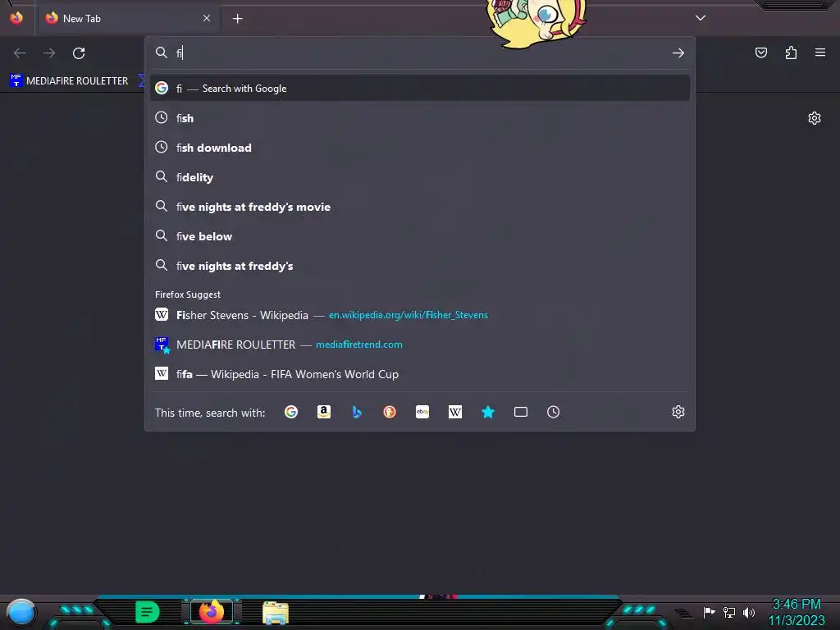The height and width of the screenshot is (630, 840).
Task: Open a new tab with plus button
Action: (x=237, y=19)
